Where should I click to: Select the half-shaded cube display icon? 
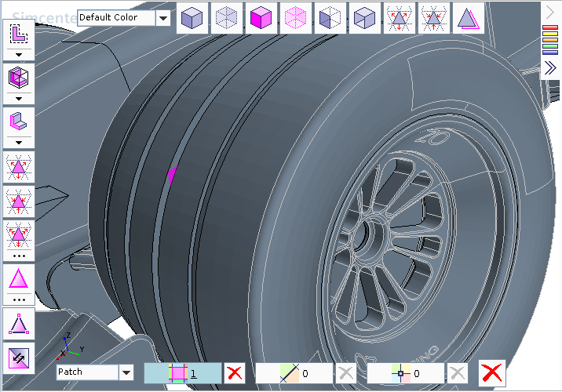coord(329,17)
